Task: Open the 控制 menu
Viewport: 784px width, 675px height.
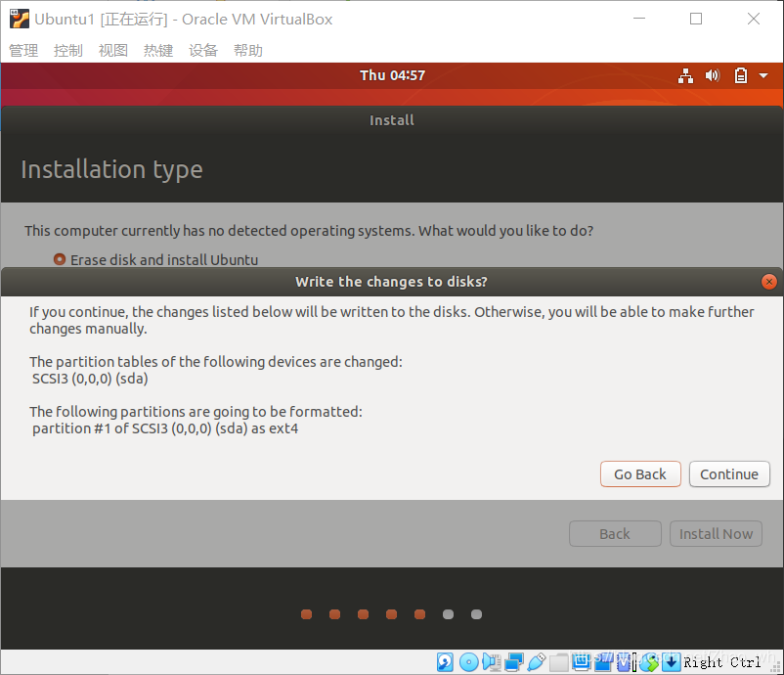Action: click(68, 51)
